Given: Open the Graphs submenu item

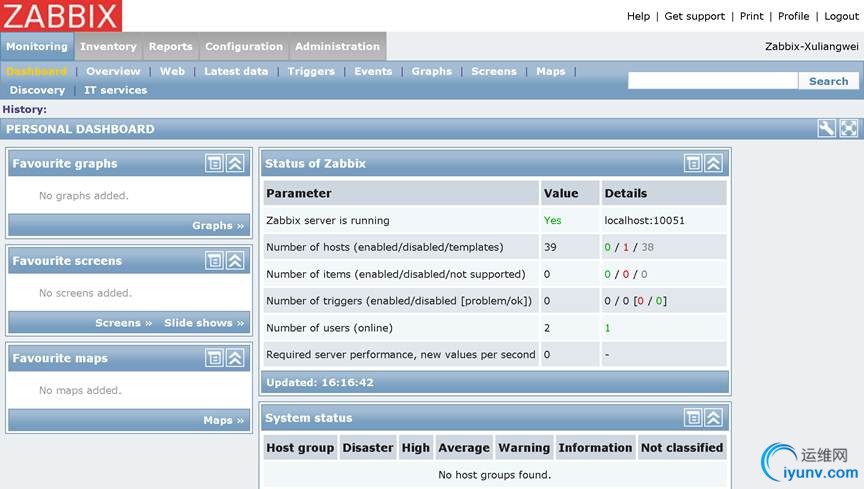Looking at the screenshot, I should point(431,71).
